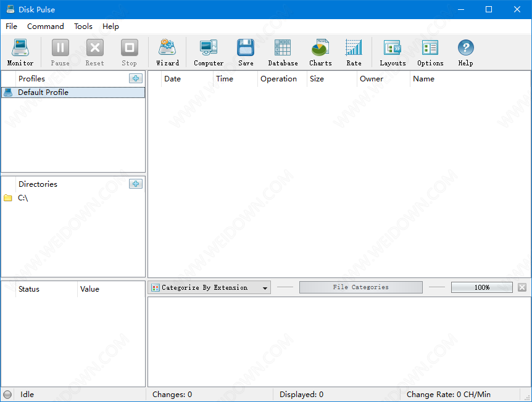Viewport: 532px width, 402px height.
Task: Sort by the Owner column header
Action: click(383, 79)
